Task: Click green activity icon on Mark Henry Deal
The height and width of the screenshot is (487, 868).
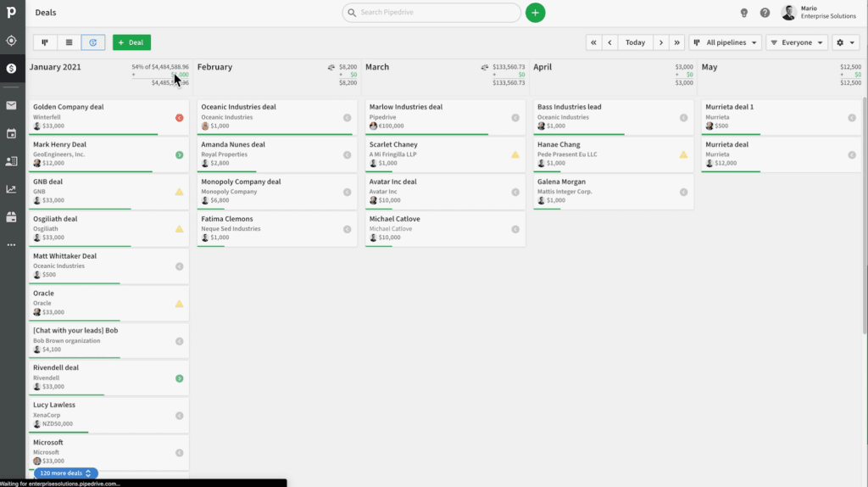Action: point(180,155)
